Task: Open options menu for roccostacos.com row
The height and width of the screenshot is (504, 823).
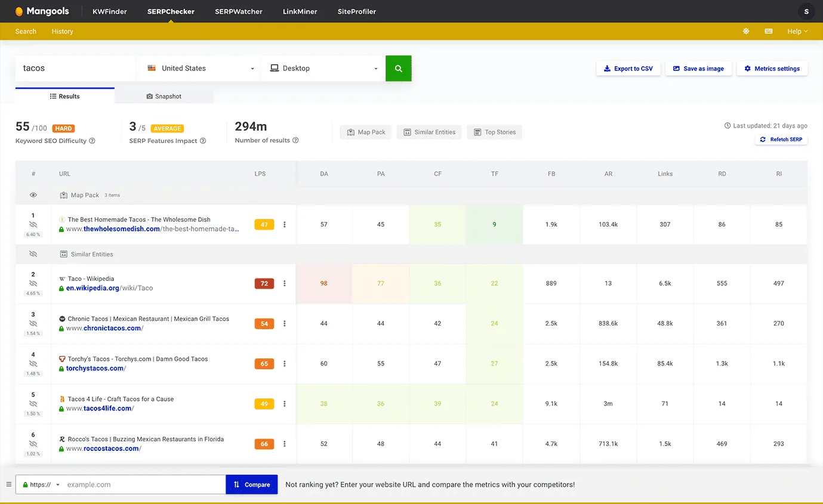Action: (x=285, y=444)
